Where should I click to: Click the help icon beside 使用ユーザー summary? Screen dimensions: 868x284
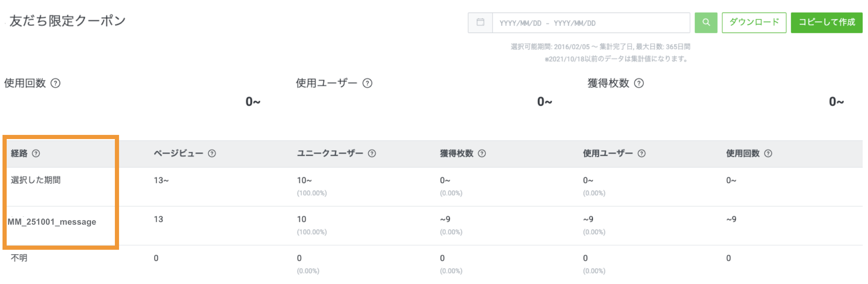click(x=367, y=83)
